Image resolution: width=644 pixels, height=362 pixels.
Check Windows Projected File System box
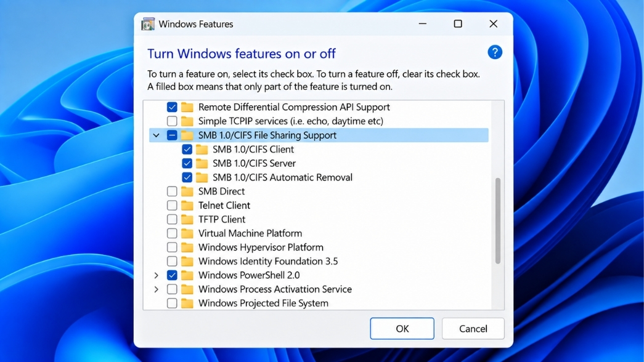point(172,303)
